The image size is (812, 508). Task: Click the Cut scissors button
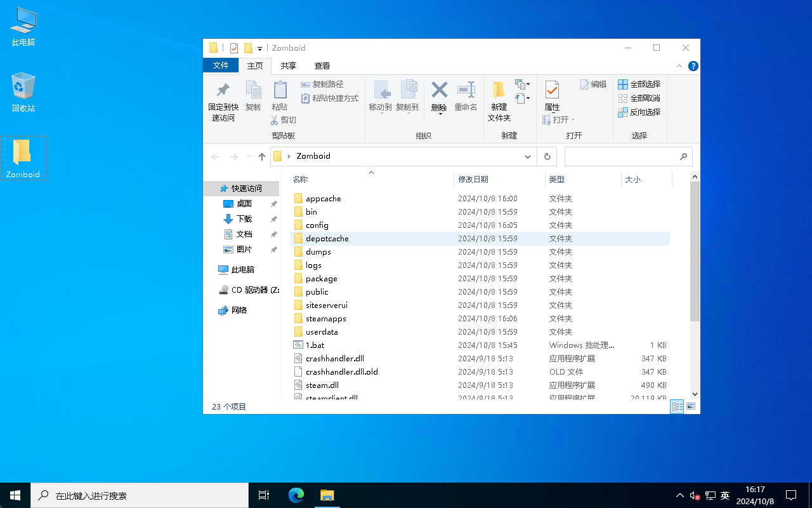coord(284,119)
